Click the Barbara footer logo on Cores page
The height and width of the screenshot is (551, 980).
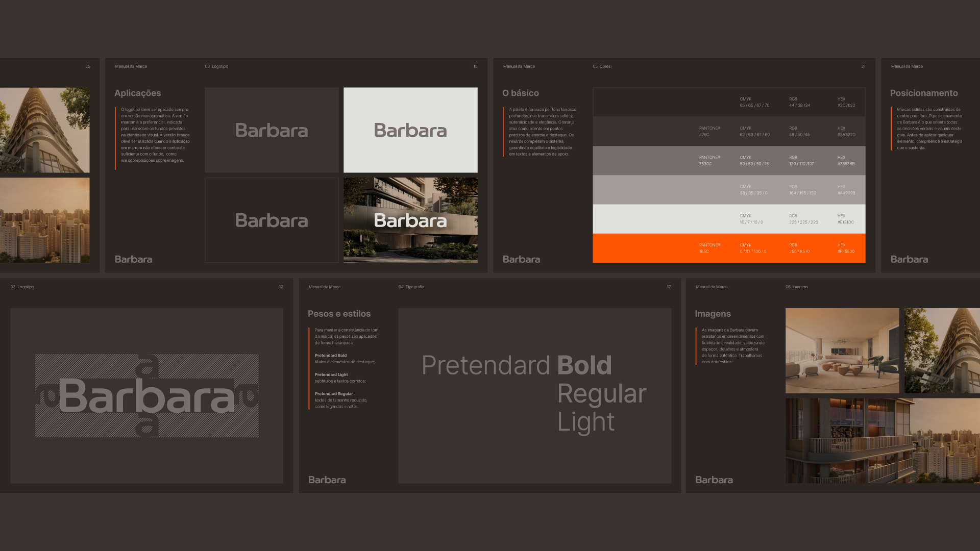[x=521, y=259]
